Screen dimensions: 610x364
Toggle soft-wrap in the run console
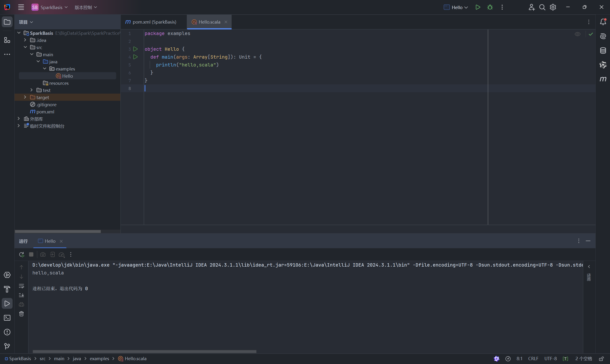coord(22,286)
